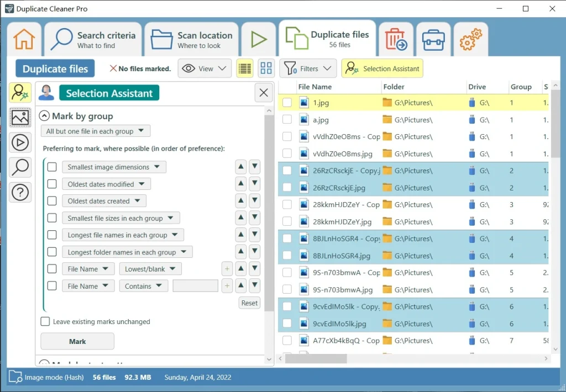Check Leave existing marks unchanged
Screen dimensions: 566x392
tap(45, 321)
